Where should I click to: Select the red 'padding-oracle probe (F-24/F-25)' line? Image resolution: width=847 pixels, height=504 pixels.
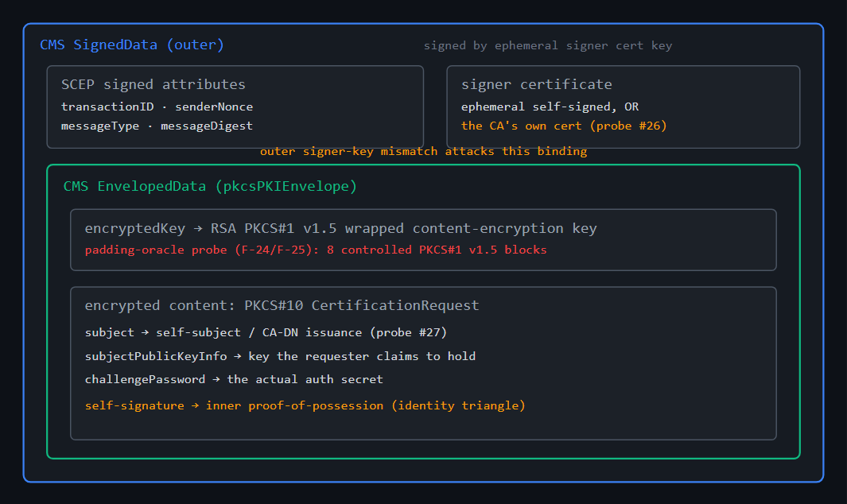point(316,250)
